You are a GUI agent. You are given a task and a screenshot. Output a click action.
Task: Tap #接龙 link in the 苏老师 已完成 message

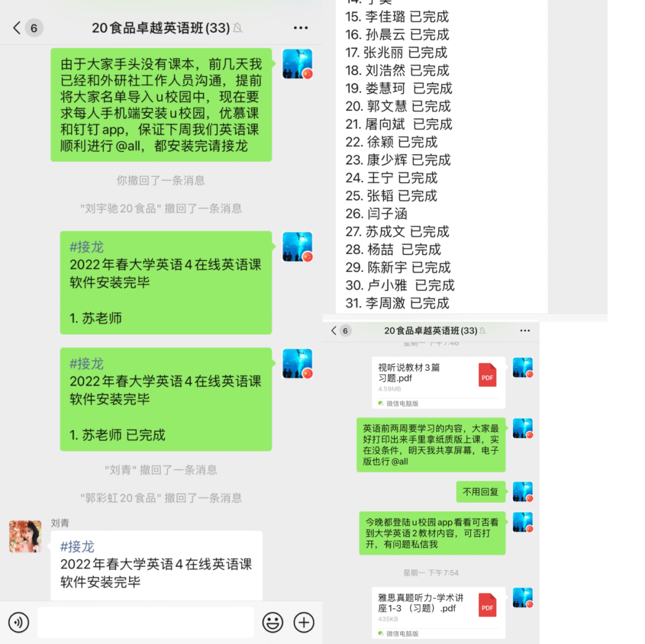point(87,363)
